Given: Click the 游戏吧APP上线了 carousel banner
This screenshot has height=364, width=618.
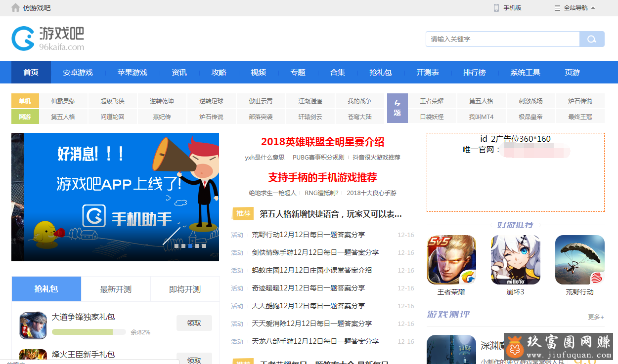Looking at the screenshot, I should pos(115,197).
